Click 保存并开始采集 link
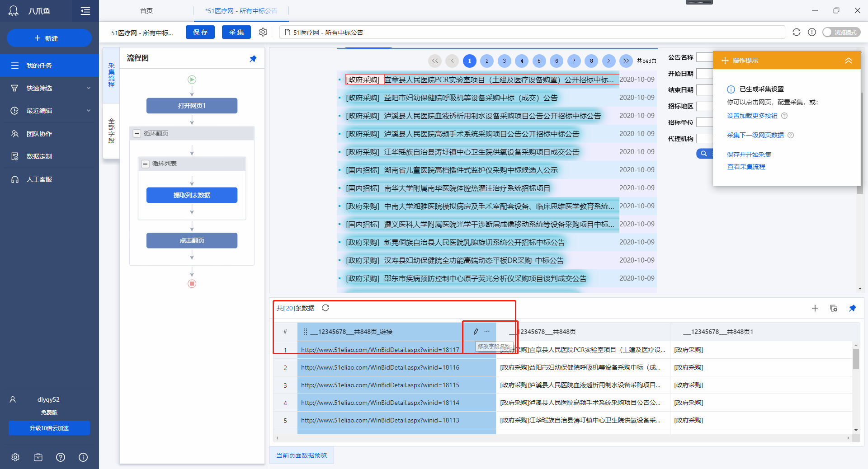 pos(749,155)
